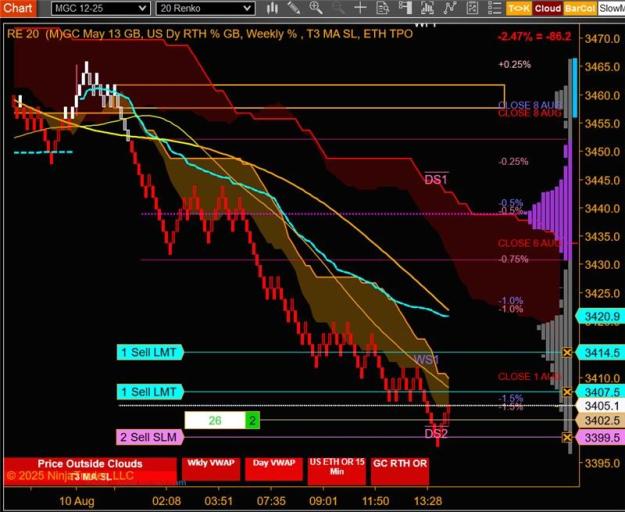Click the Price Outside Clouds status button
This screenshot has width=625, height=512.
pos(90,471)
